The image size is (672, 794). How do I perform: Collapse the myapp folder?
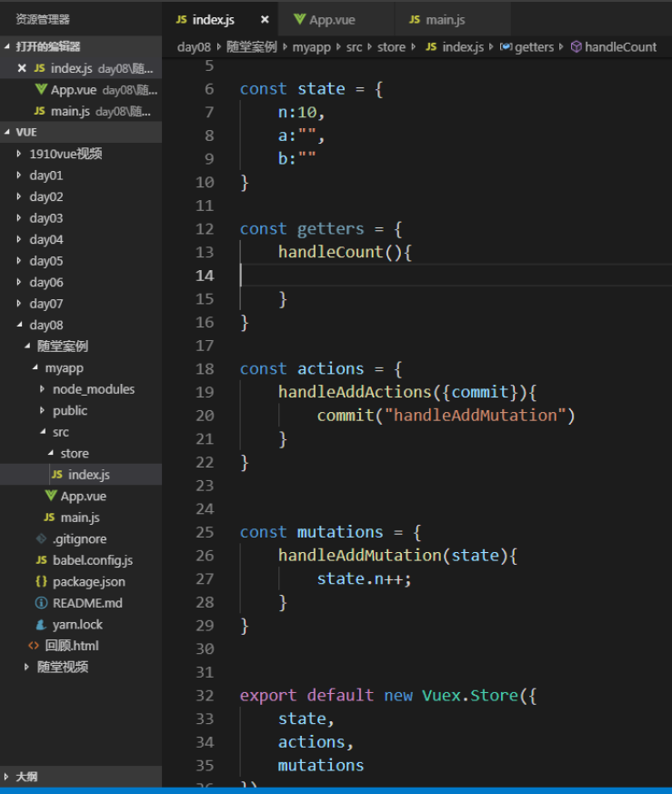(x=81, y=368)
